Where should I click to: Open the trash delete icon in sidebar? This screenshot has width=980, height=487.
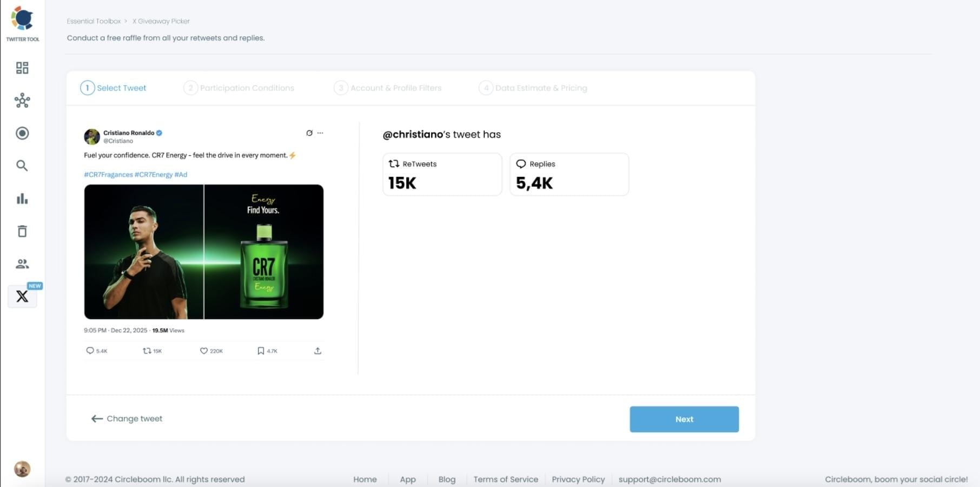coord(22,231)
